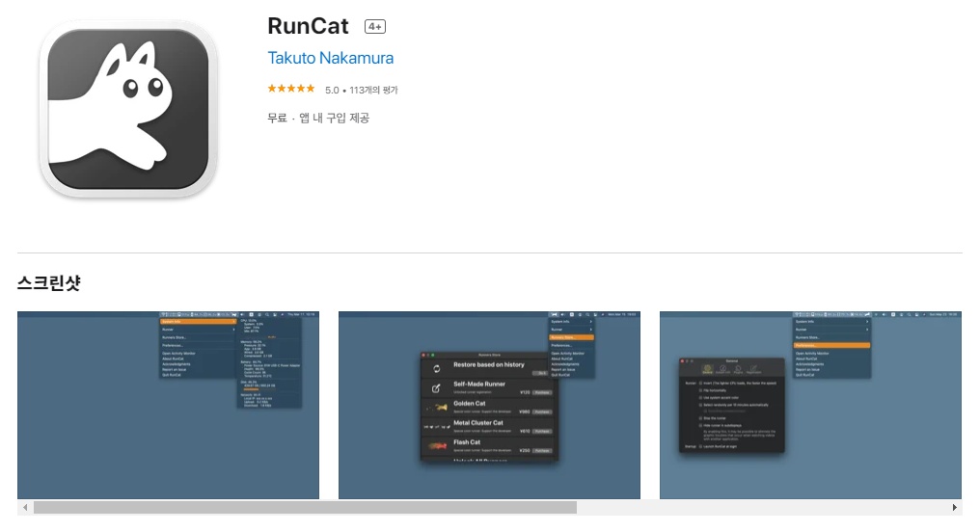
Task: Open the second screenshot showing Runners Store
Action: click(489, 405)
